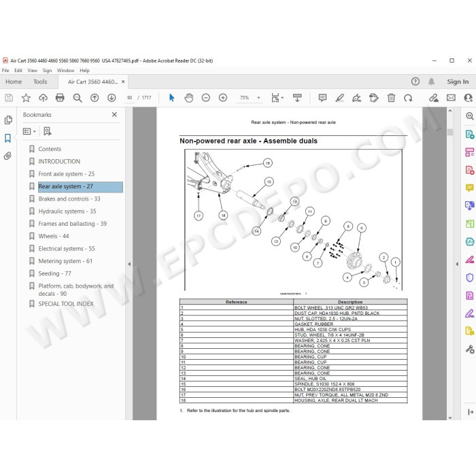
Task: Open the Sign menu
Action: coord(47,71)
